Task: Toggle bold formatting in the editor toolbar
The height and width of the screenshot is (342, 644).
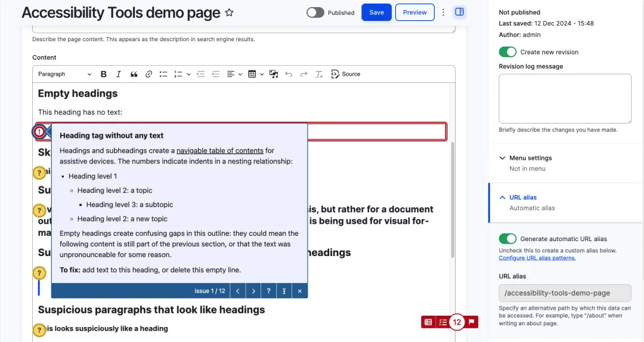Action: [104, 74]
